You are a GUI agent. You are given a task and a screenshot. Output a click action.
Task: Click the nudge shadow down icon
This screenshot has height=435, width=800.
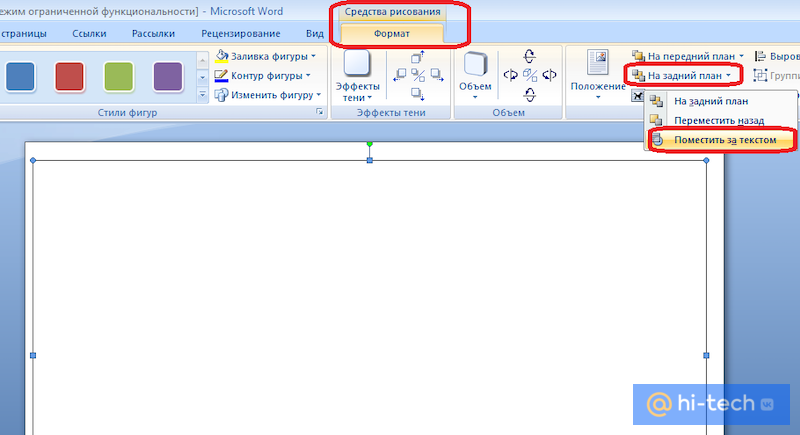(418, 94)
